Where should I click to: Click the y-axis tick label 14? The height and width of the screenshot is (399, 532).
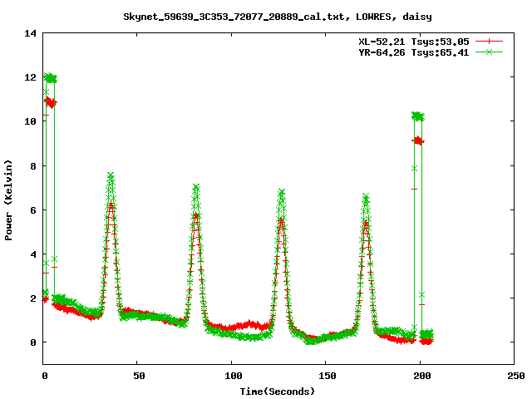click(x=30, y=33)
